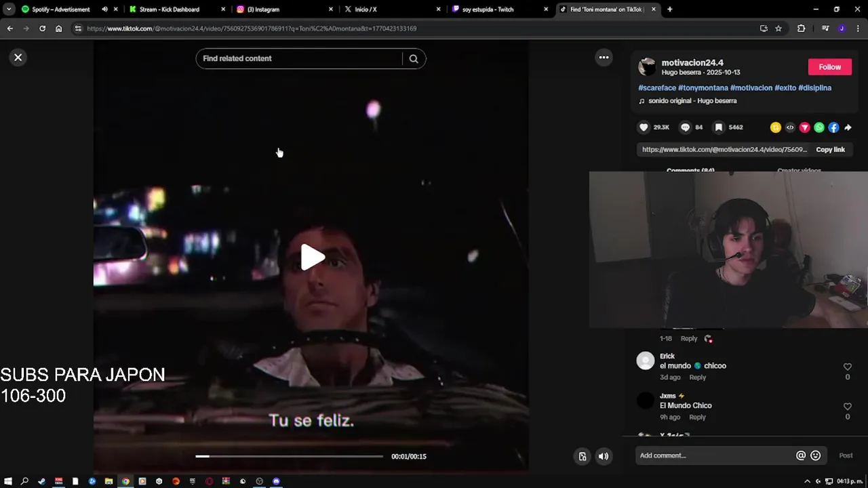The image size is (868, 488).
Task: Open the three-dots more options on video
Action: pyautogui.click(x=604, y=58)
